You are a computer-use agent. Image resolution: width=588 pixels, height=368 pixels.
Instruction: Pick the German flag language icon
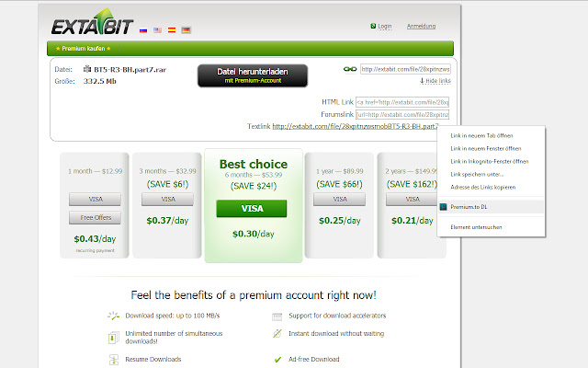point(186,30)
